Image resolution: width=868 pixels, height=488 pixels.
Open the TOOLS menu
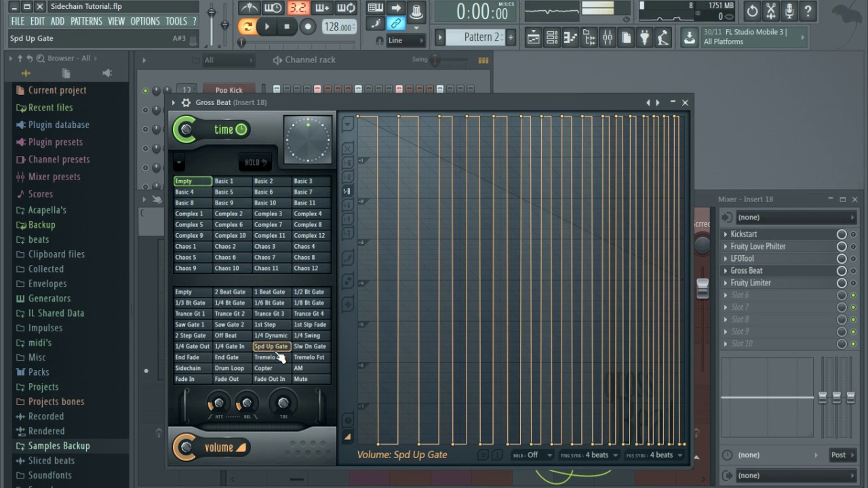click(x=176, y=22)
